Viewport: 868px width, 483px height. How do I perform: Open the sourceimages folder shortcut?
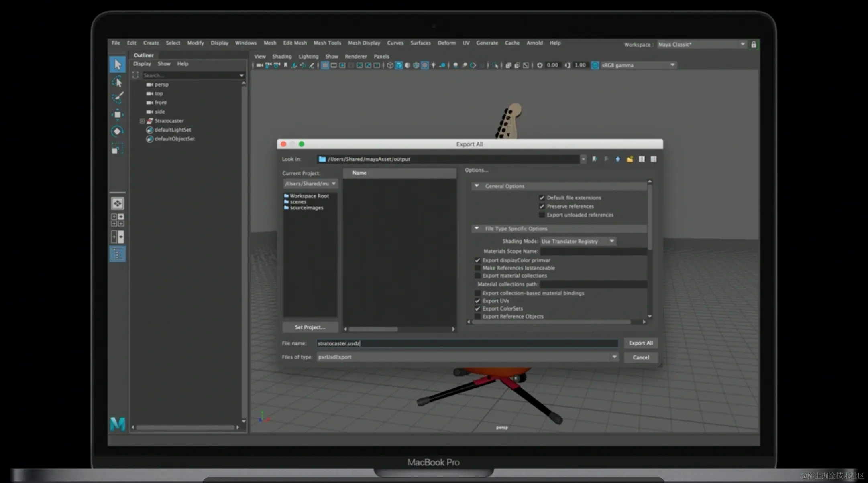(x=306, y=208)
